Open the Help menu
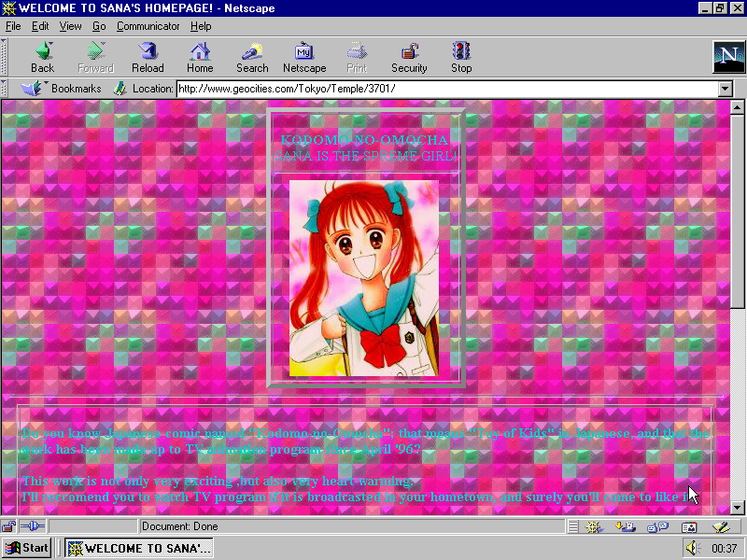Viewport: 747px width, 560px height. [201, 26]
